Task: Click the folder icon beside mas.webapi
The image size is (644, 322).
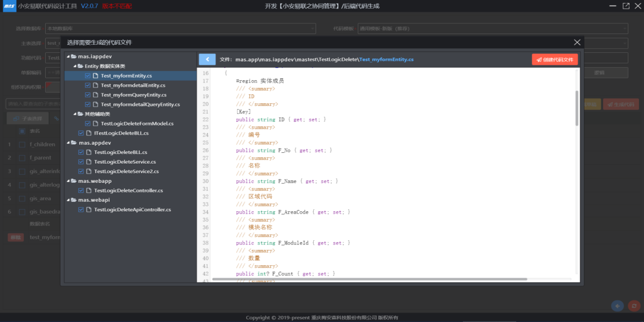Action: coord(74,200)
